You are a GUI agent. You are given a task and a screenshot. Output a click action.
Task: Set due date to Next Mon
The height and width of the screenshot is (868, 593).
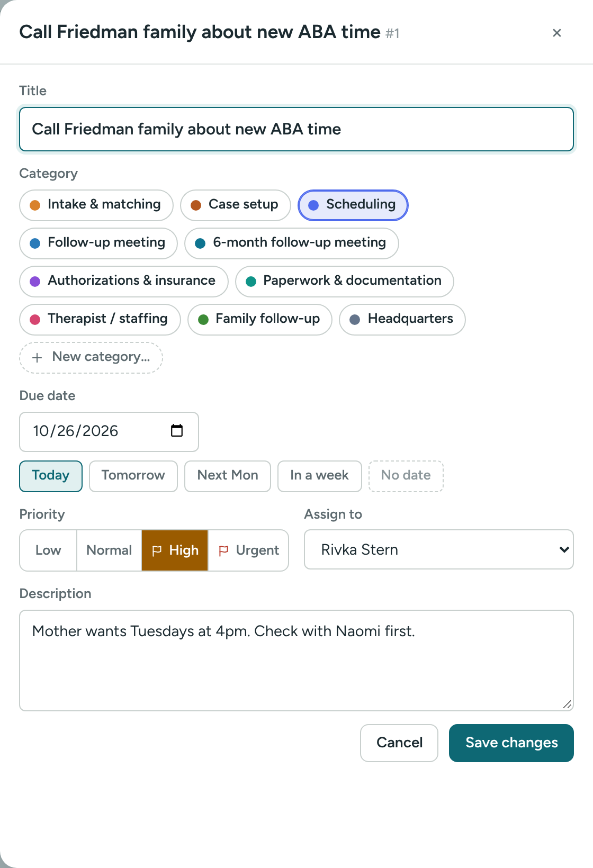coord(228,476)
